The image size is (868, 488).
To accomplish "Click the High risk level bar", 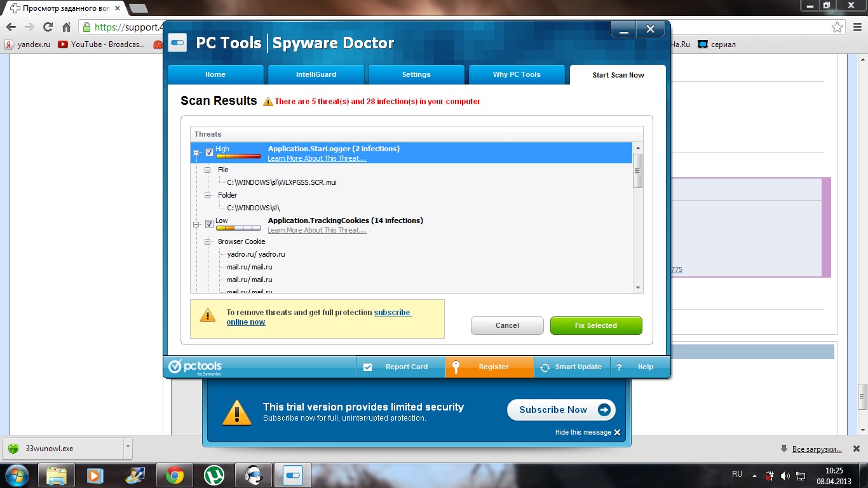I will tap(238, 156).
